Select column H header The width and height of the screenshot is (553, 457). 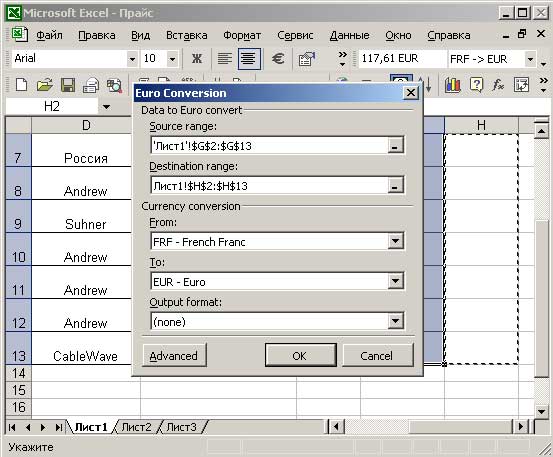coord(481,125)
